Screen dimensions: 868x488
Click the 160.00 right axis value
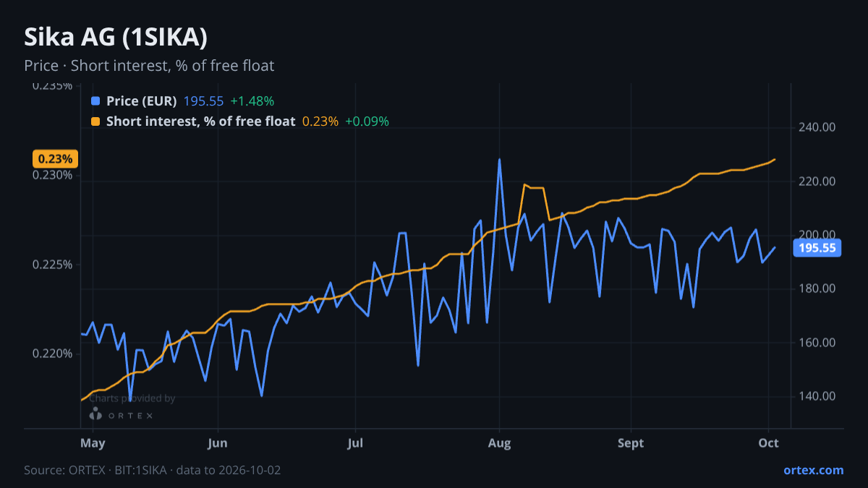[x=817, y=343]
